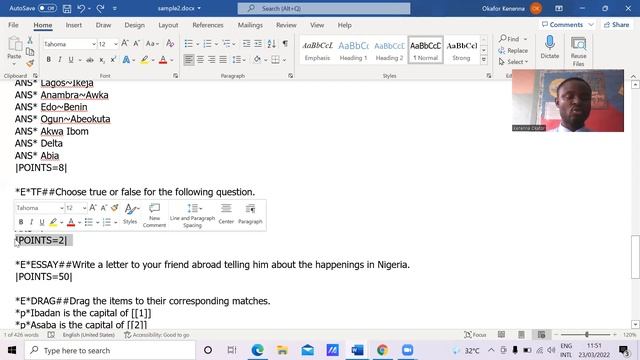Toggle Italic in ribbon Font group
Screen dimensions: 640x360
coord(60,60)
